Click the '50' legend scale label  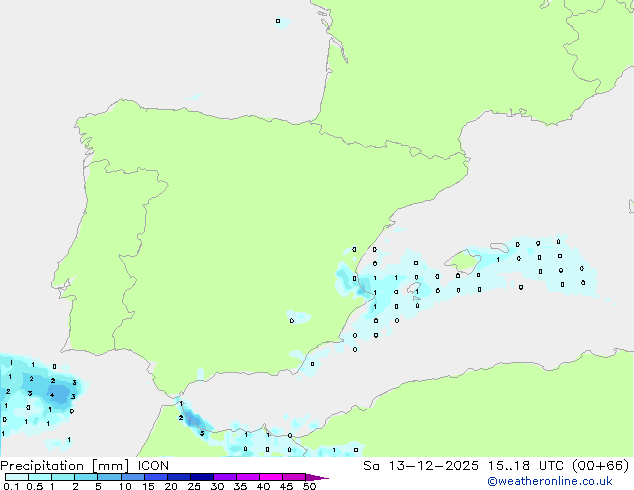pyautogui.click(x=309, y=486)
